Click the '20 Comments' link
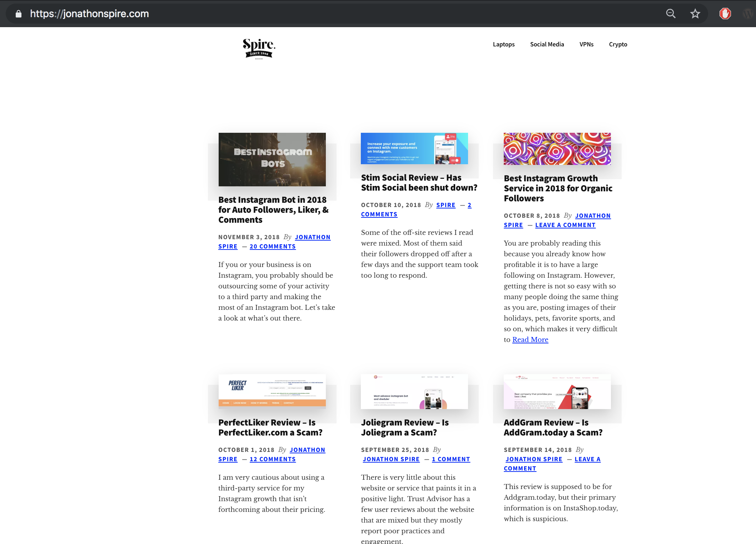Image resolution: width=756 pixels, height=544 pixels. 273,246
